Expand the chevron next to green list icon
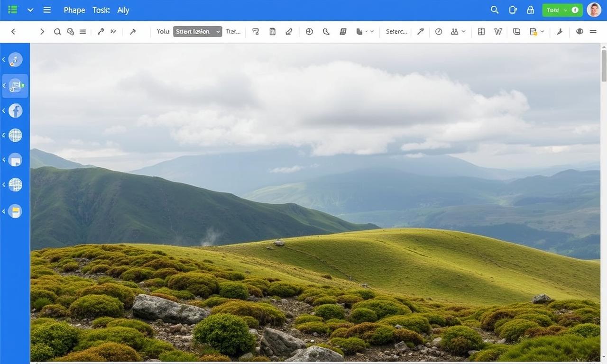This screenshot has width=607, height=364. click(30, 10)
